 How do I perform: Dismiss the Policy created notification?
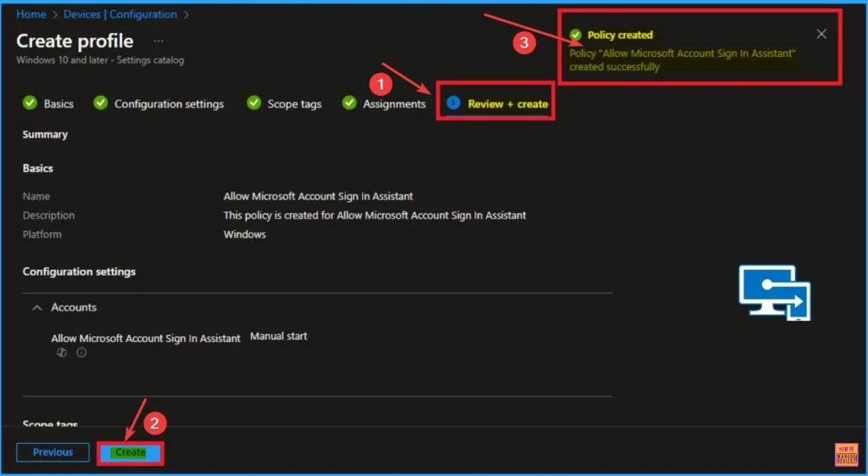point(821,34)
